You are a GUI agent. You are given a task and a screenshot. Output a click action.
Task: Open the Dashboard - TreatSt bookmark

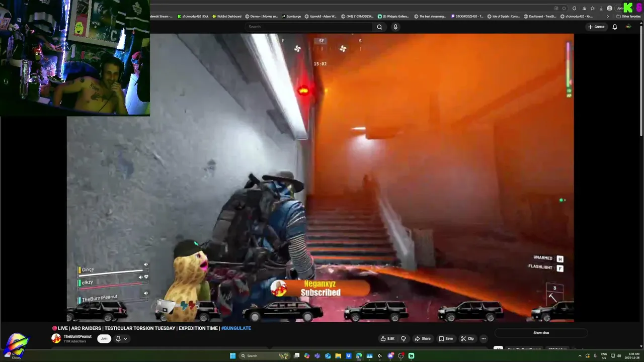coord(539,16)
